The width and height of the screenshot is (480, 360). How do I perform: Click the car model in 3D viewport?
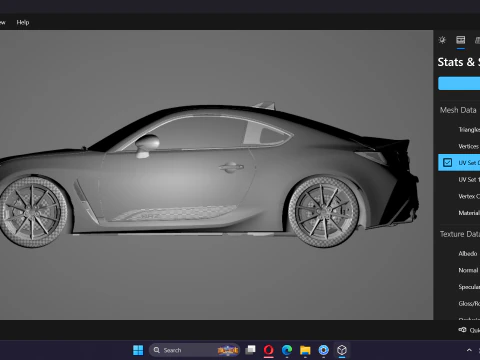[208, 175]
